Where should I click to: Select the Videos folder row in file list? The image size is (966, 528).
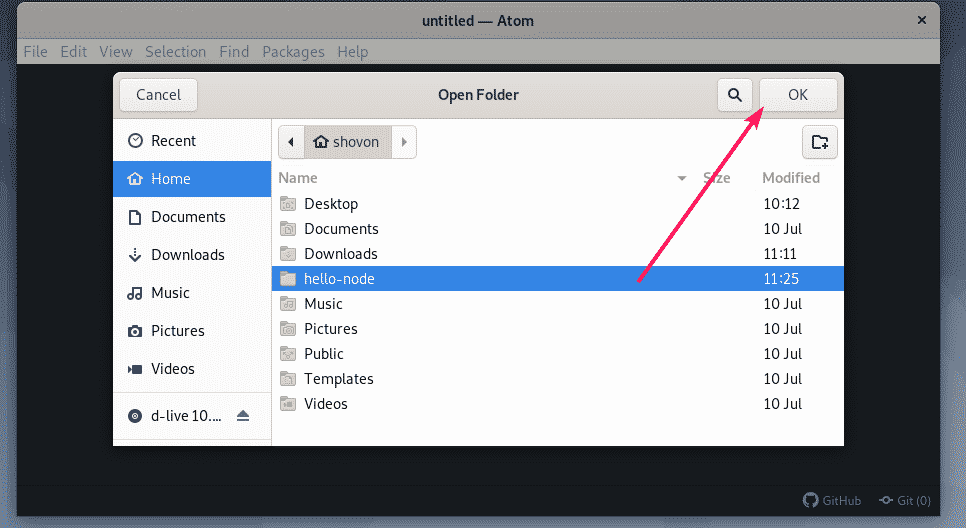pyautogui.click(x=558, y=404)
